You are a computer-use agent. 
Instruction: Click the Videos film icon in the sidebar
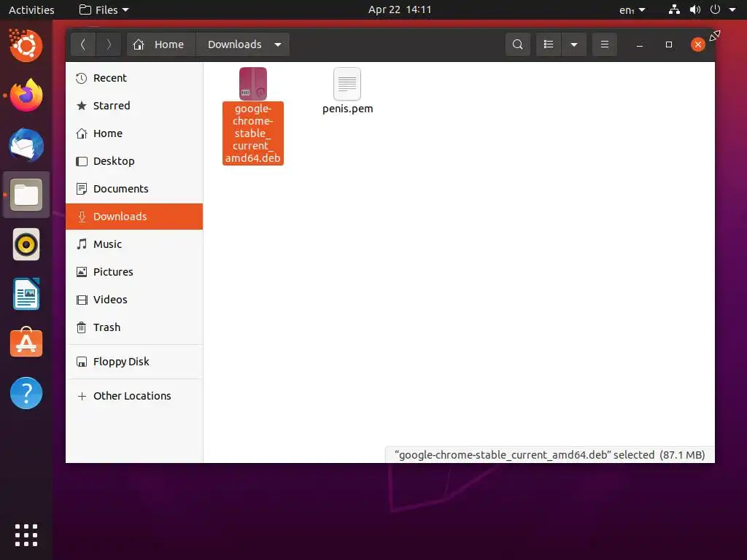click(82, 300)
